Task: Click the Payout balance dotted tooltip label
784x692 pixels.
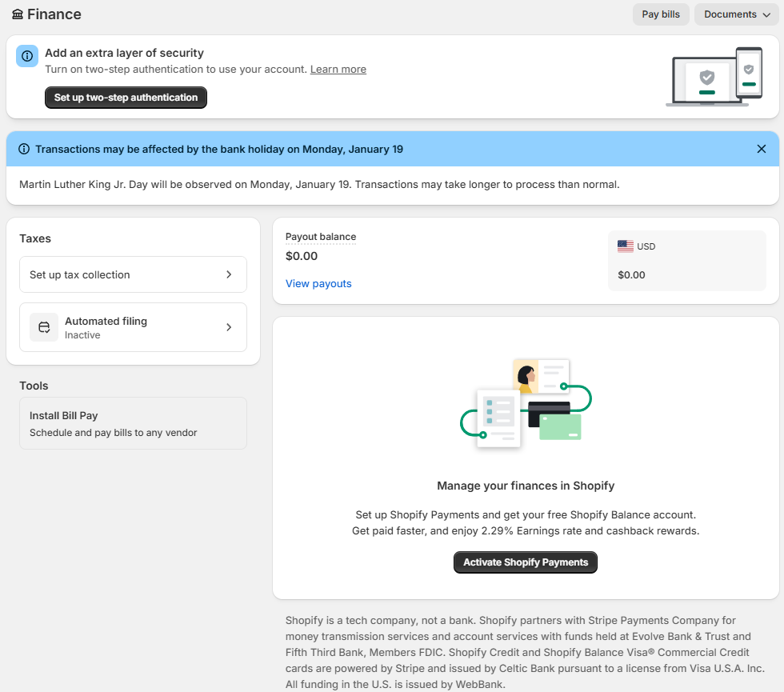Action: (x=321, y=236)
